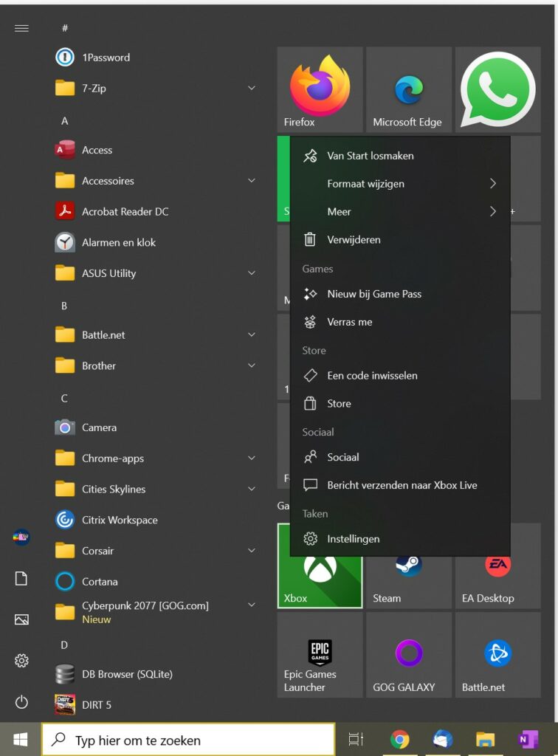Open the EA Desktop tile
The image size is (558, 756).
[x=497, y=583]
